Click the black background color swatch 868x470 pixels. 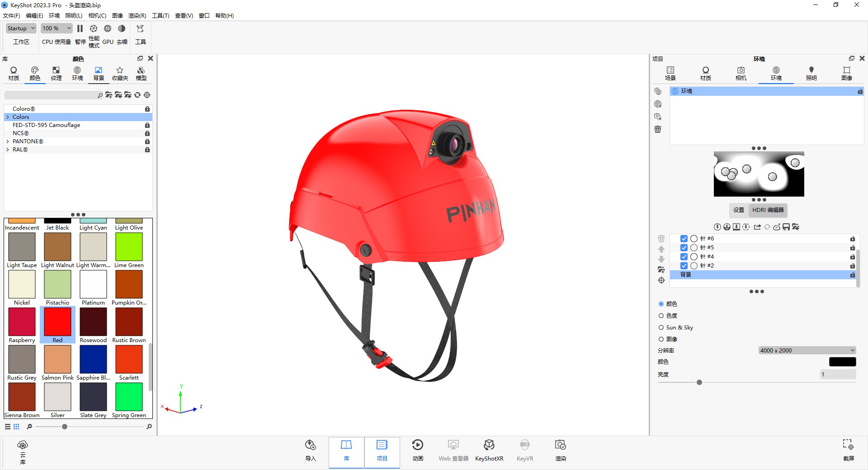tap(842, 362)
